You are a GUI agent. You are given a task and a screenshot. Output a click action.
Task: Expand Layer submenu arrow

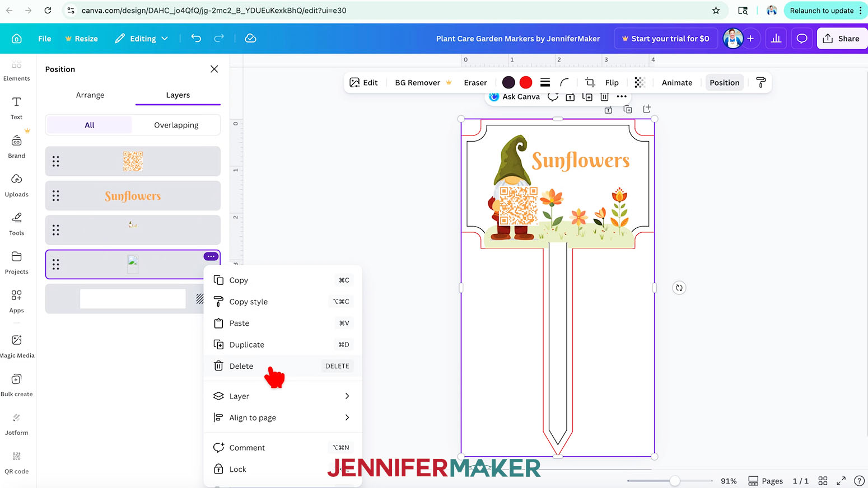coord(347,396)
